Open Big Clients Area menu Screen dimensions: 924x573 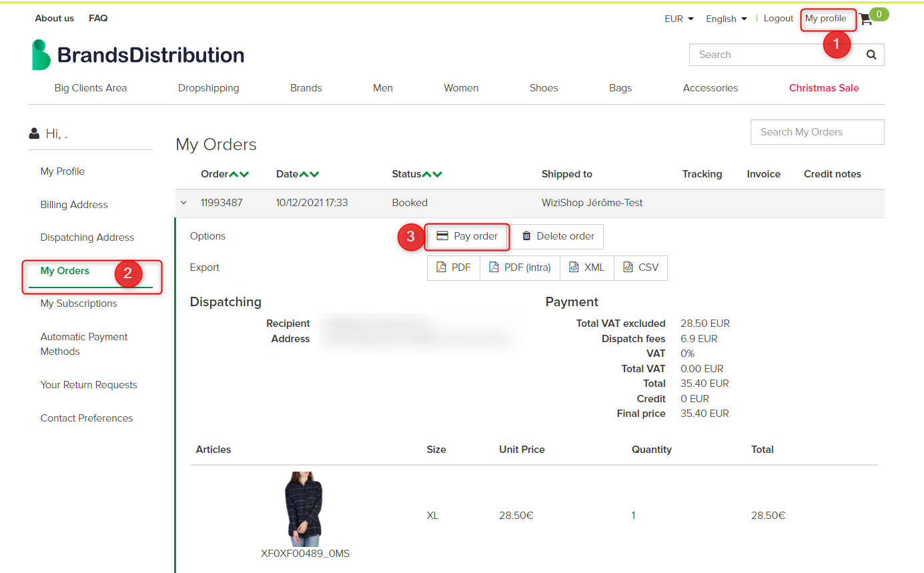(x=91, y=88)
